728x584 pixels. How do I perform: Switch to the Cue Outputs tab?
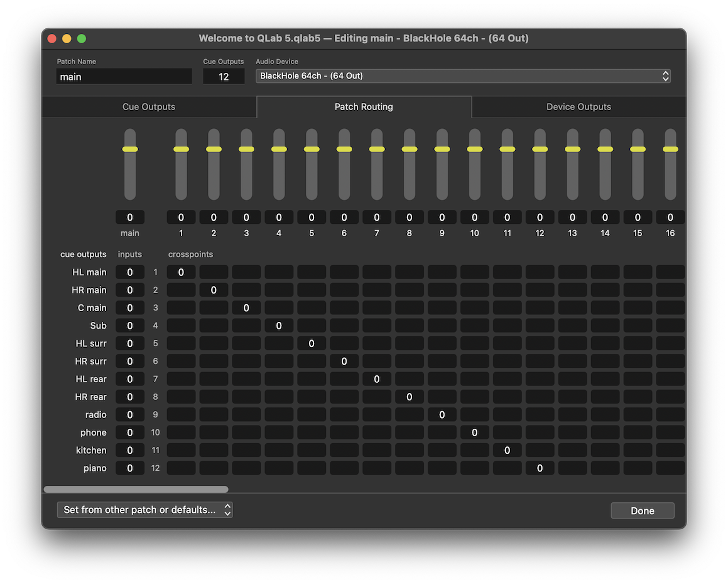click(x=149, y=106)
